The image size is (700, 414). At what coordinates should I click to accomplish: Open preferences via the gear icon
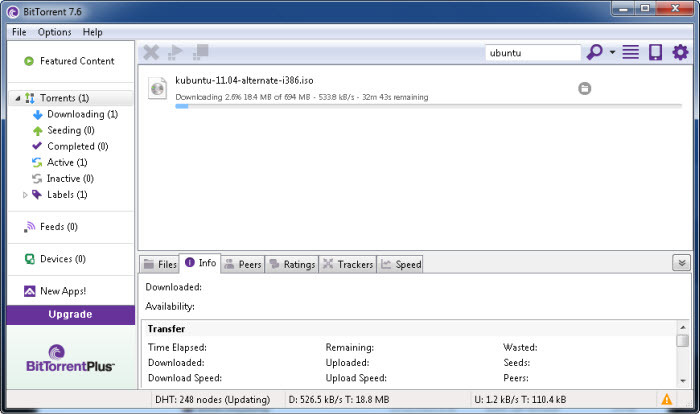(x=680, y=52)
